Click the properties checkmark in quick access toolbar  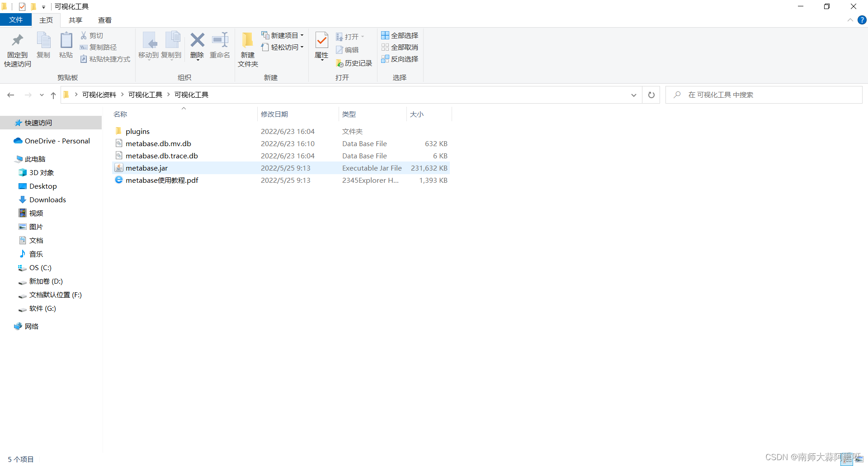[x=22, y=6]
